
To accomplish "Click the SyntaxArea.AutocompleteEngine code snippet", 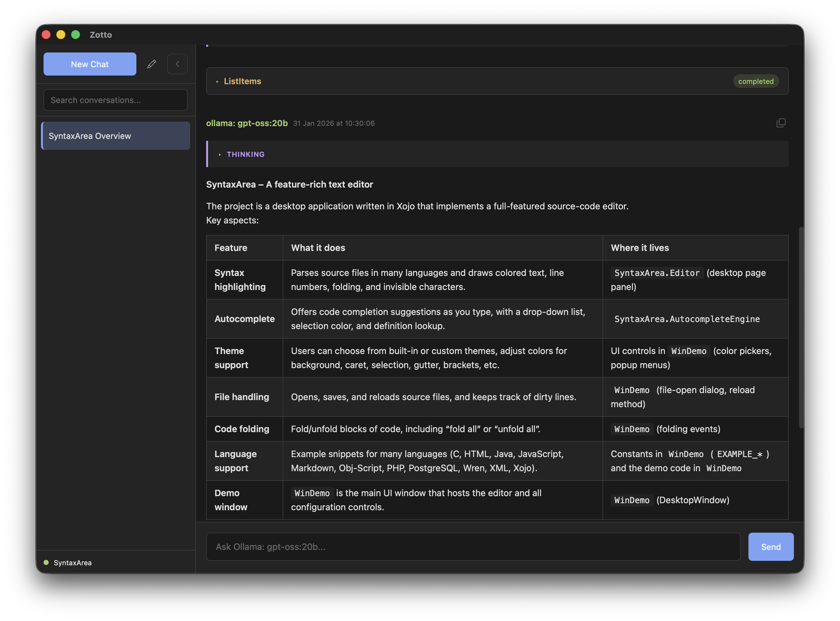I will (x=687, y=319).
